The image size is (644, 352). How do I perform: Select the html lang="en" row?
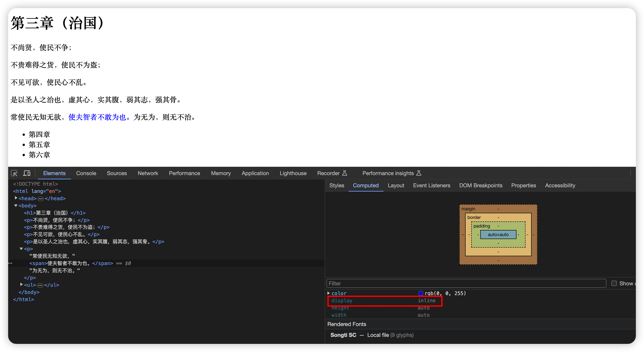coord(37,191)
